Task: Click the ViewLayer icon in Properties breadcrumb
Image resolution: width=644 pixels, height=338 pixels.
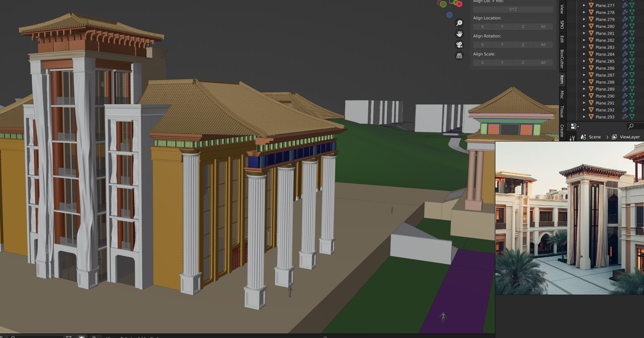Action: pyautogui.click(x=614, y=137)
